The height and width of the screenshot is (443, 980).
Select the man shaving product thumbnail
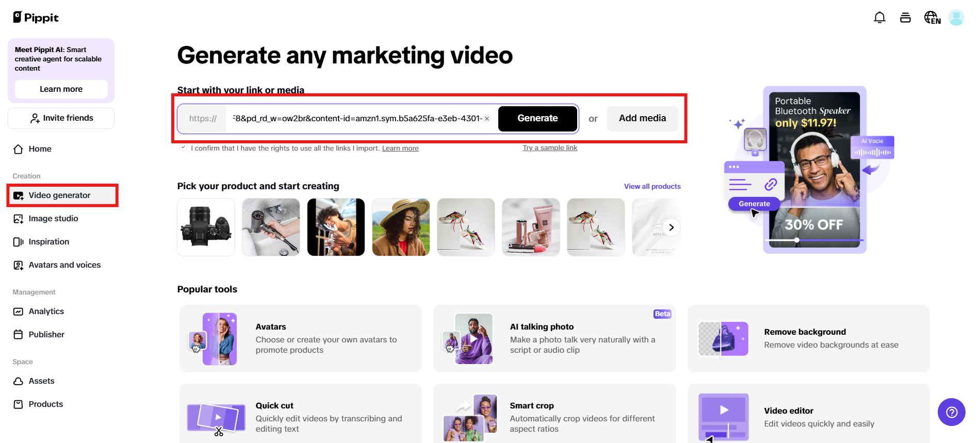click(336, 227)
